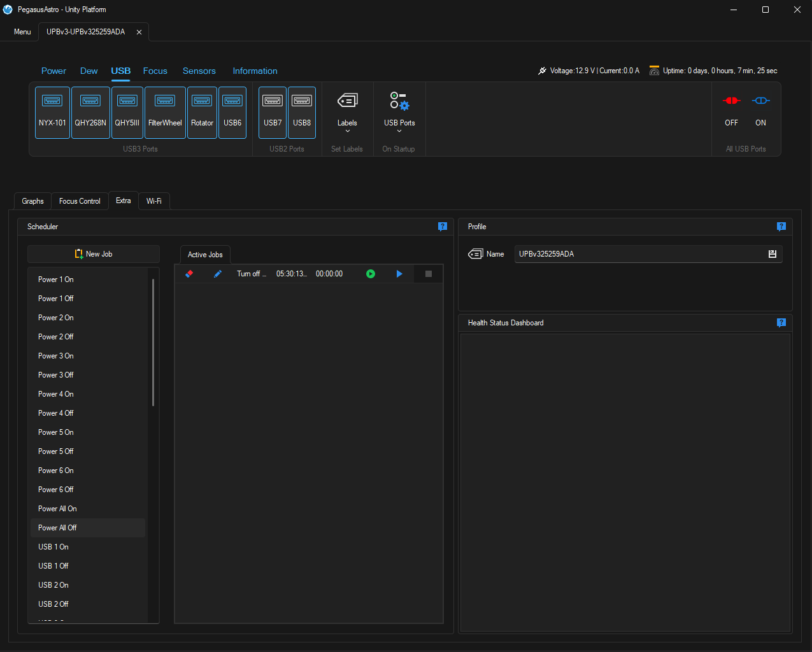Image resolution: width=812 pixels, height=652 pixels.
Task: Turn all USB ports ON
Action: [760, 111]
